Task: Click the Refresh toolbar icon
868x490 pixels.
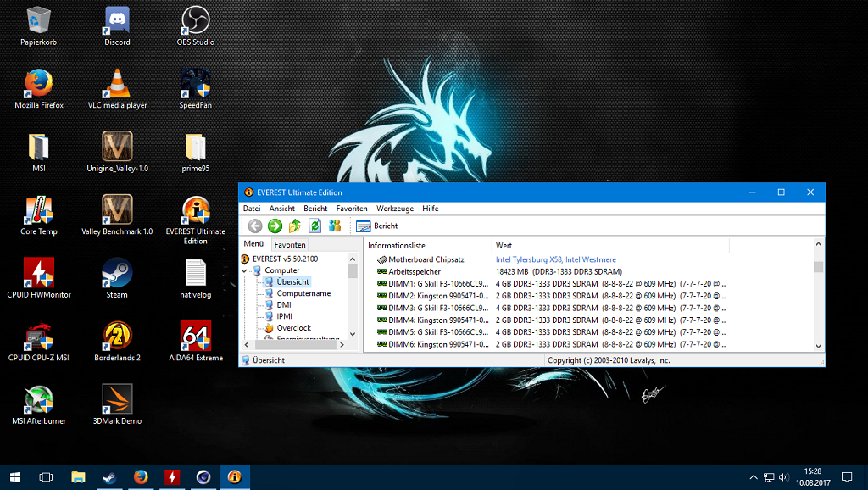Action: [x=315, y=226]
